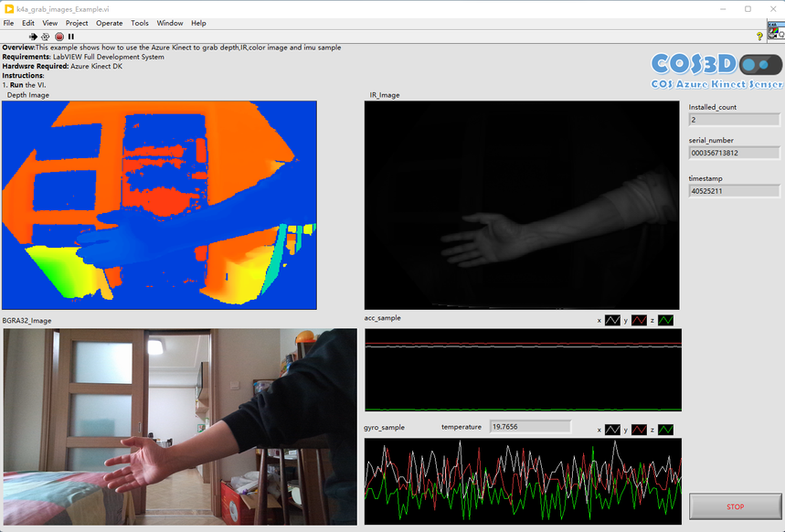The width and height of the screenshot is (785, 532).
Task: Click the COS3D logo
Action: coord(716,65)
